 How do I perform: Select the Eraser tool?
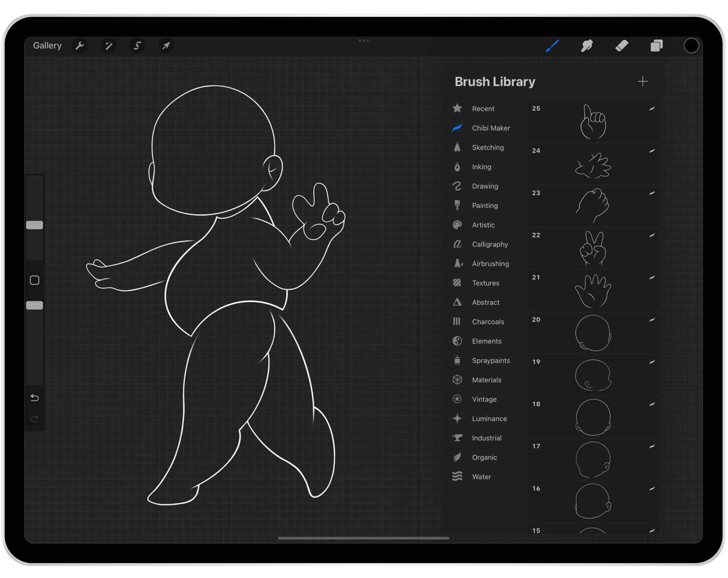click(622, 46)
